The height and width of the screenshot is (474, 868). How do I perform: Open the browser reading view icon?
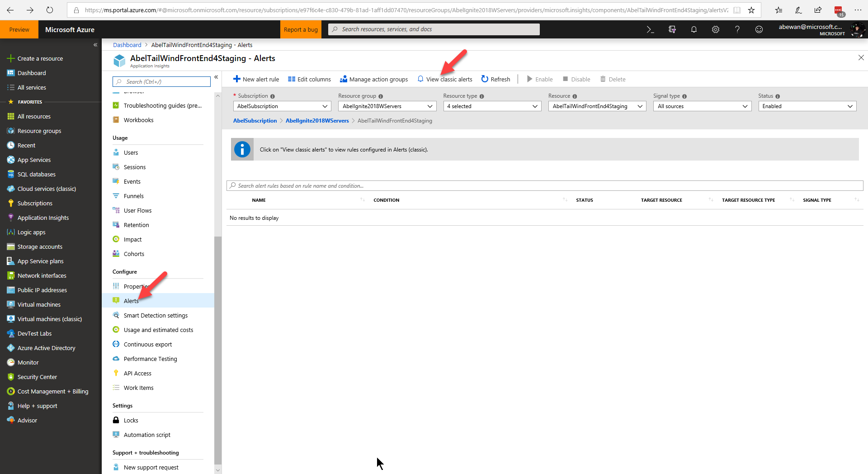click(737, 10)
